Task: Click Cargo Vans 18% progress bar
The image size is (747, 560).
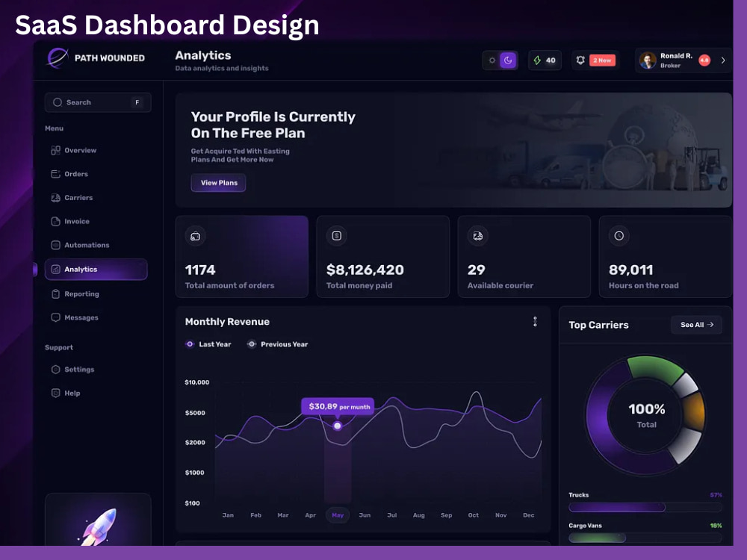Action: [x=645, y=538]
